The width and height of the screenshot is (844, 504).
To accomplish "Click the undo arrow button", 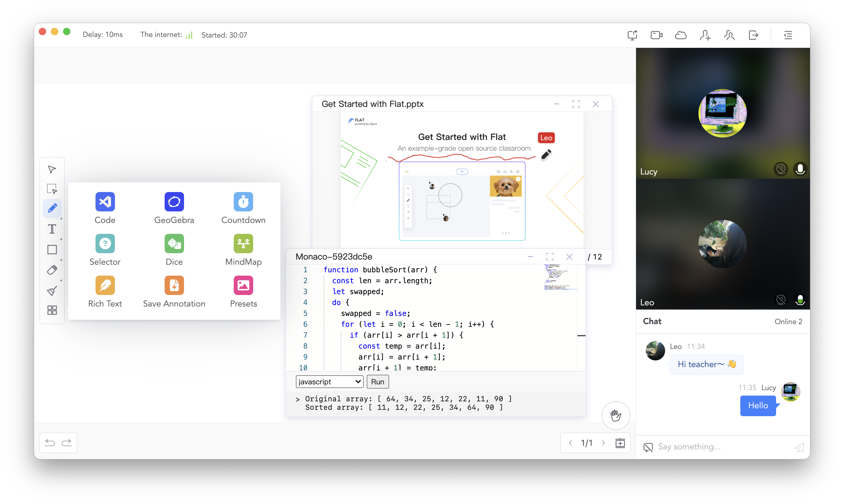I will coord(50,442).
